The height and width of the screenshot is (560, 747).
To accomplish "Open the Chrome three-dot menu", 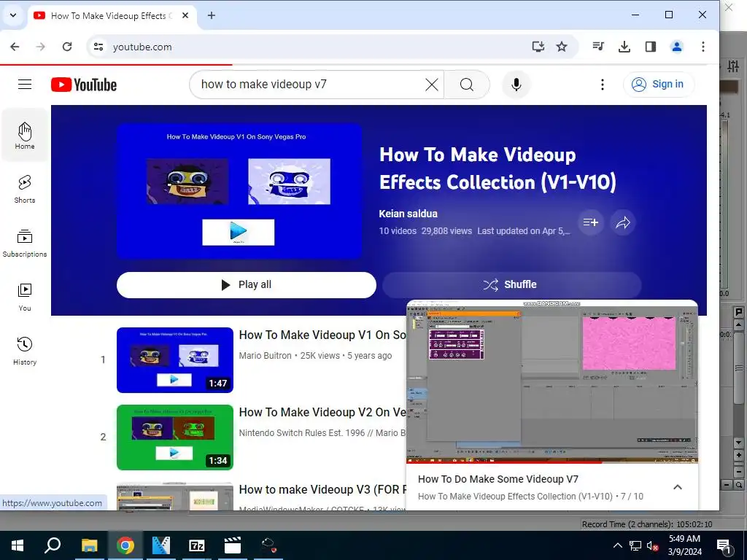I will click(x=703, y=47).
